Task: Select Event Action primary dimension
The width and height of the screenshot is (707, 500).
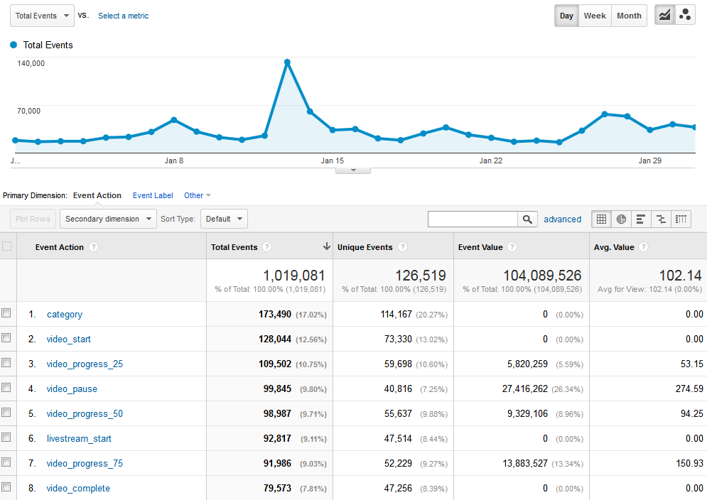Action: tap(97, 195)
